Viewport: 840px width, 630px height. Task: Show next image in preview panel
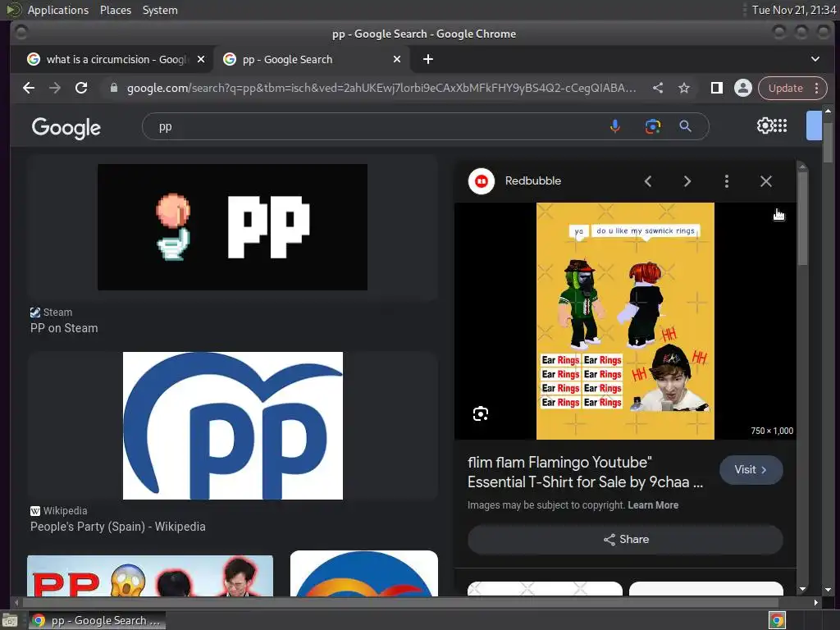pyautogui.click(x=687, y=181)
